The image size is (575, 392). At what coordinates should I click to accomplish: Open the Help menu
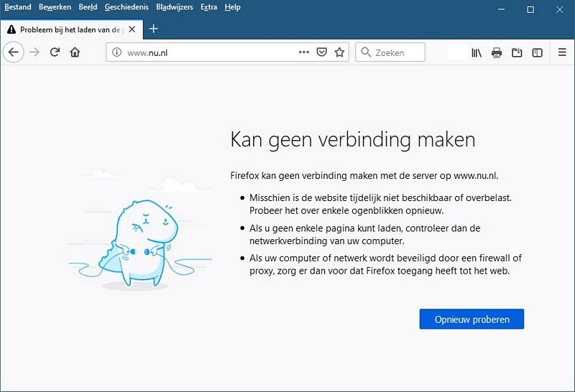click(232, 7)
